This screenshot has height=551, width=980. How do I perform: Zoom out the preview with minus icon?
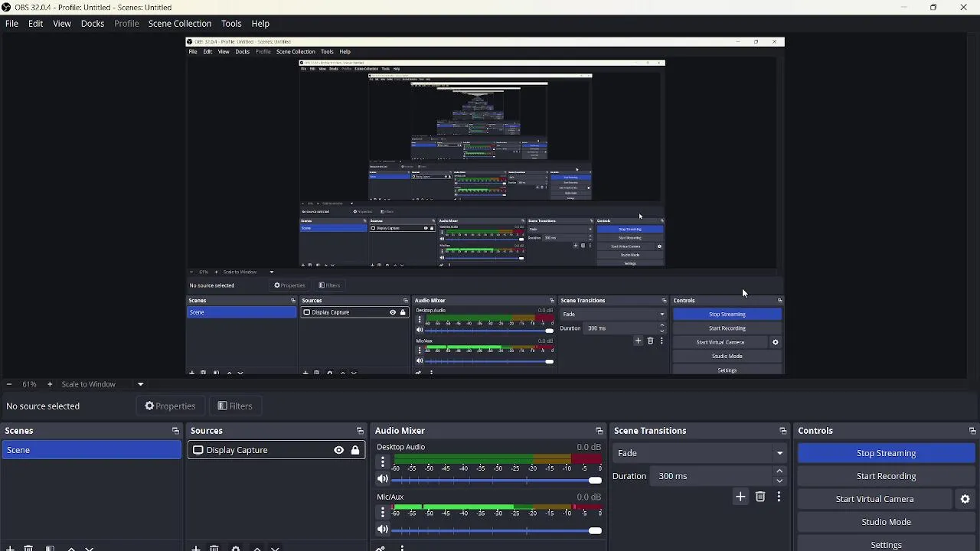tap(8, 384)
